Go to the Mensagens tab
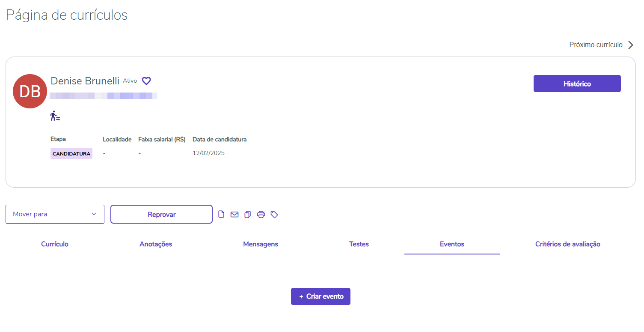 (x=261, y=244)
